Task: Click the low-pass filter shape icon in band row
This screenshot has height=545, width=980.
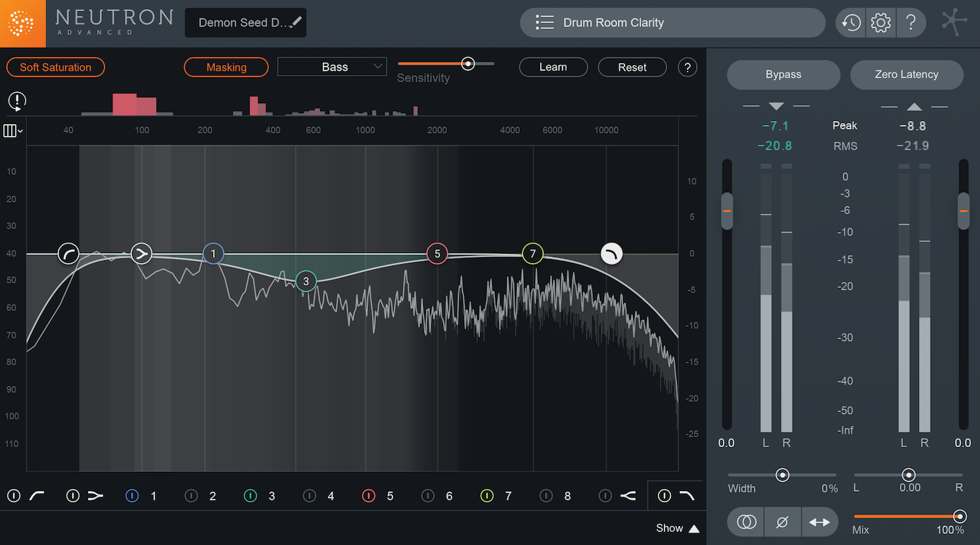Action: pos(687,496)
